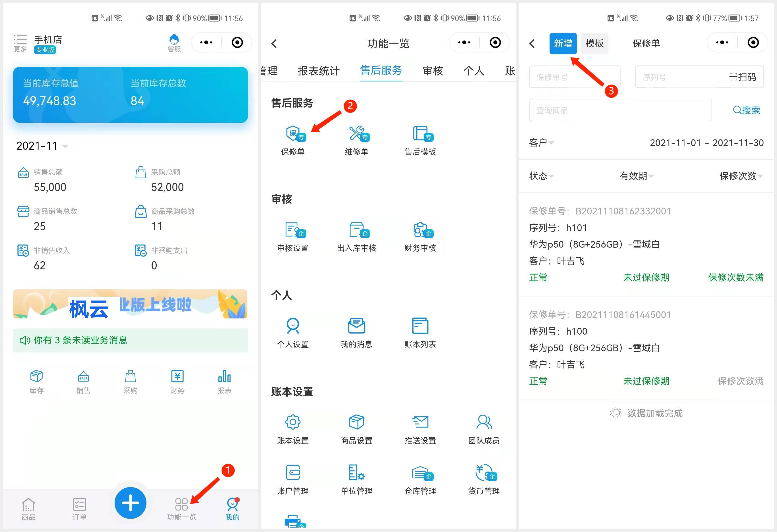Expand the 2021-11 month dropdown
Viewport: 777px width, 532px height.
tap(42, 146)
